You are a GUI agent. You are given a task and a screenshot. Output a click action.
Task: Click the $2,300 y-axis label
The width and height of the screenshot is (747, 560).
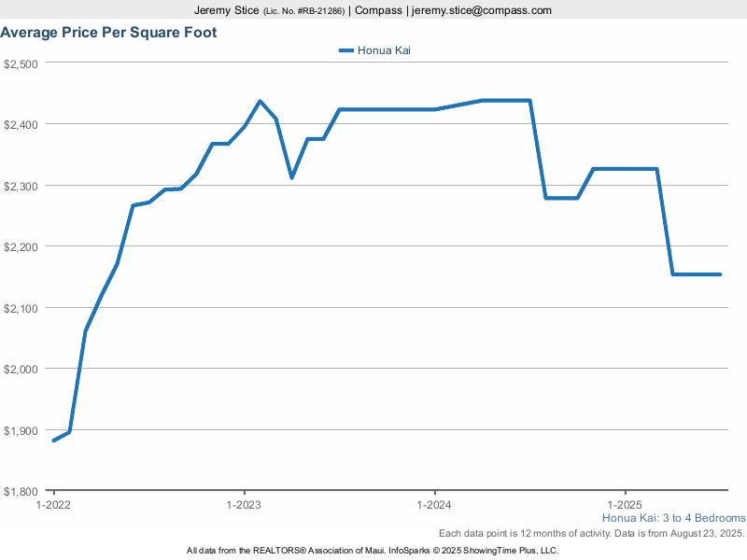click(21, 186)
